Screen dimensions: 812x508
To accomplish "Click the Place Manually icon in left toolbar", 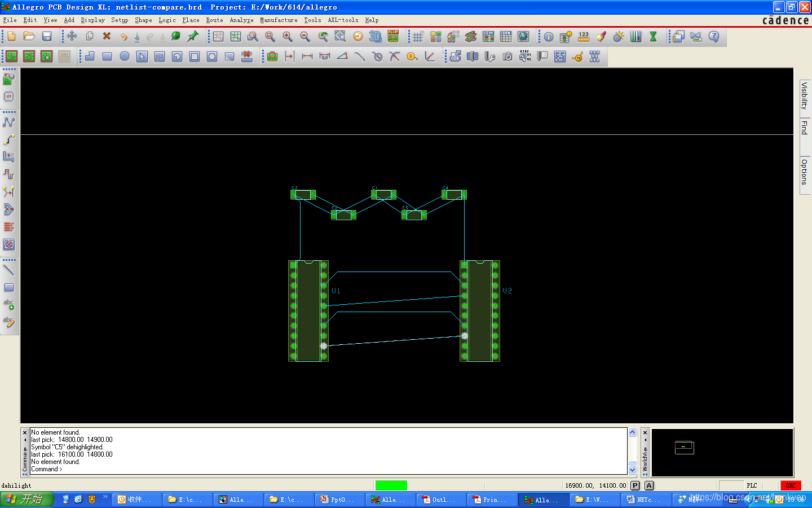I will 9,80.
